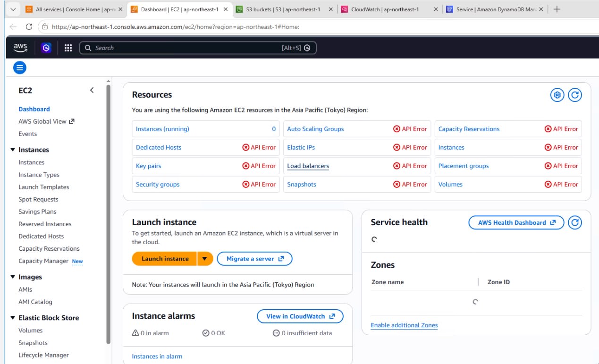The height and width of the screenshot is (364, 599).
Task: Open AMIs in sidebar
Action: 25,289
